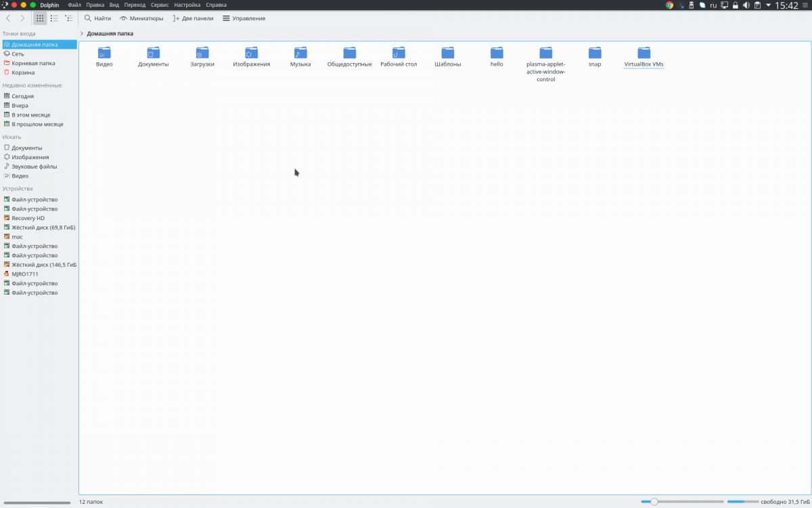The image size is (812, 508).
Task: Switch to icons view mode
Action: pyautogui.click(x=40, y=18)
